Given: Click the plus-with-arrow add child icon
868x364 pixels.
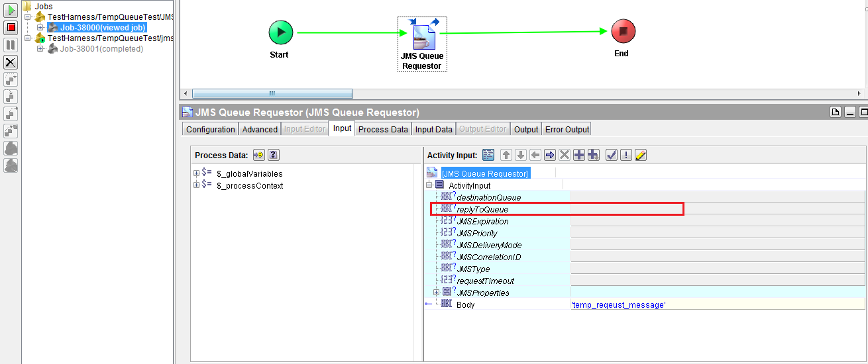Looking at the screenshot, I should point(594,155).
